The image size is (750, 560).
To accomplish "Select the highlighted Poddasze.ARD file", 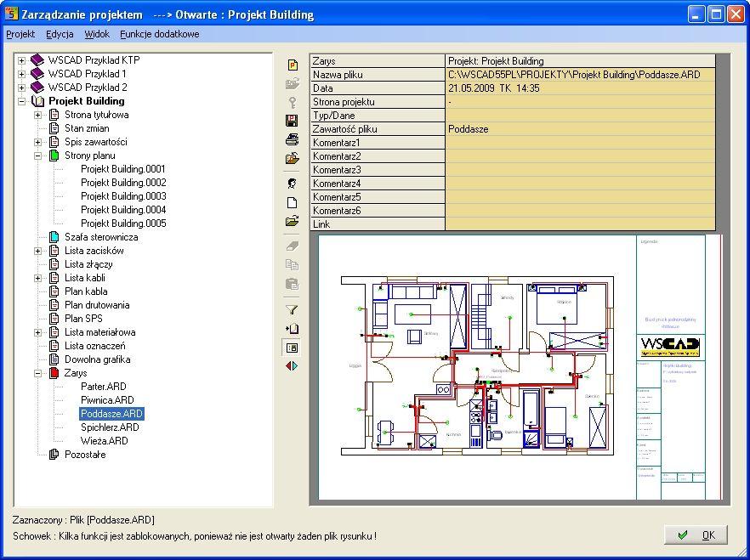I will tap(111, 414).
